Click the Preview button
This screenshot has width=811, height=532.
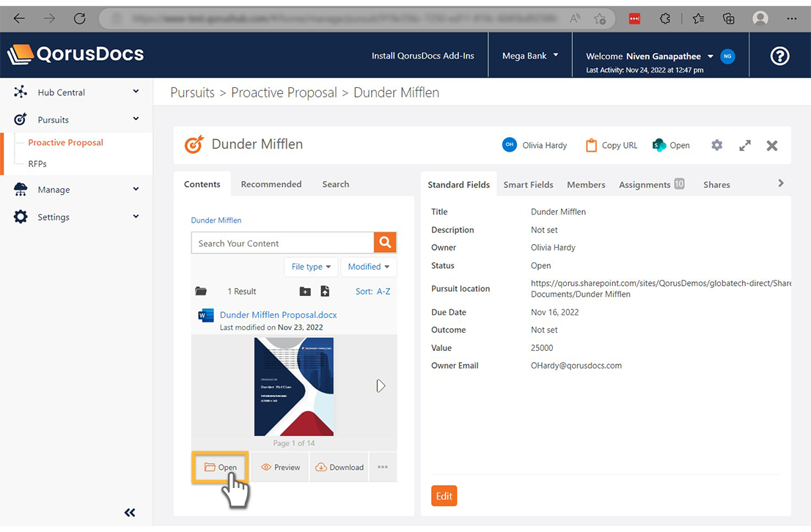(x=280, y=467)
